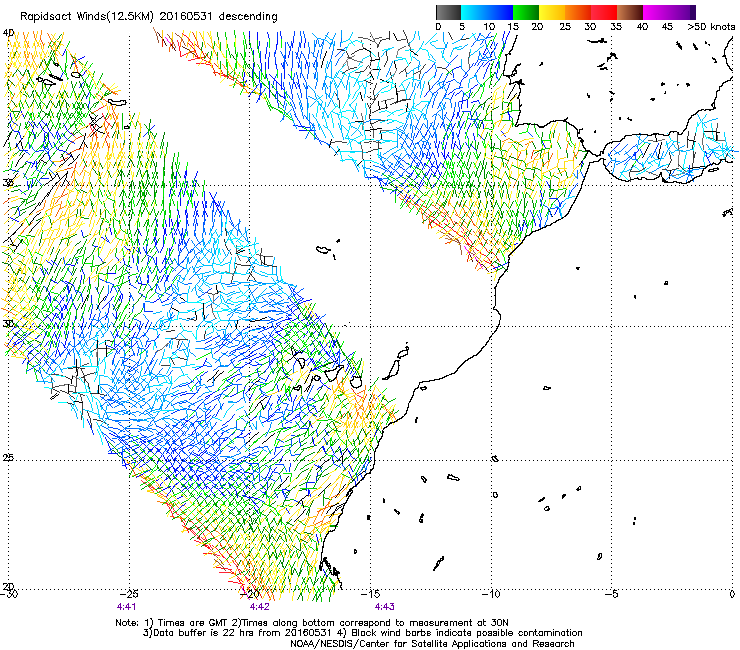Select the orange 25-30 knots legend segment

coord(578,12)
